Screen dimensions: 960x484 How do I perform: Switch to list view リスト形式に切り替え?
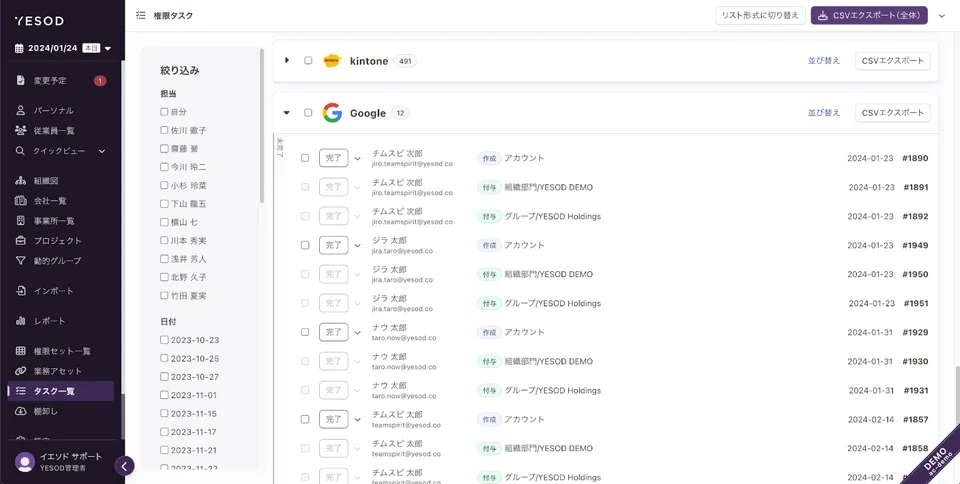point(760,15)
